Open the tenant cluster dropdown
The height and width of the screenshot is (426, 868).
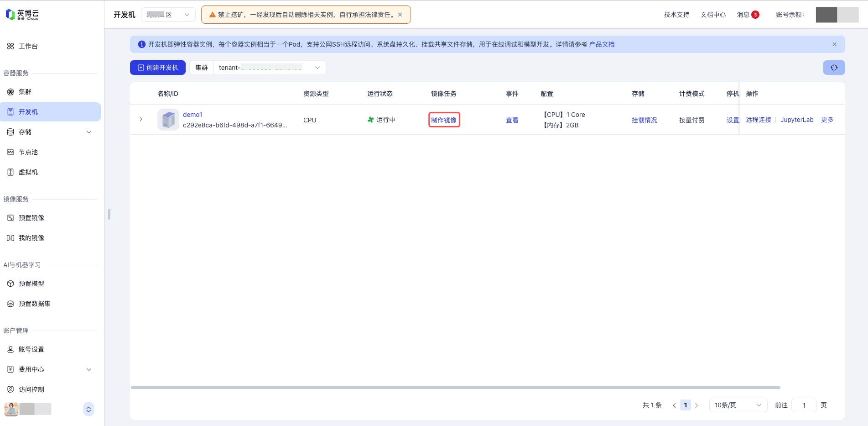269,68
